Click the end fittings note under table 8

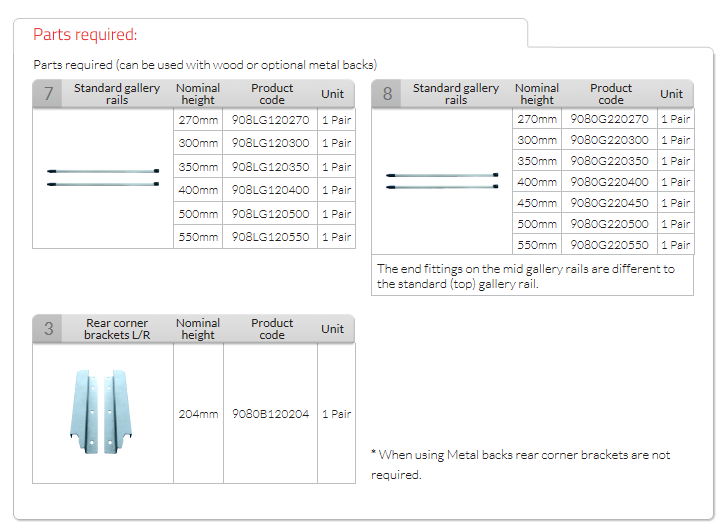pos(526,276)
